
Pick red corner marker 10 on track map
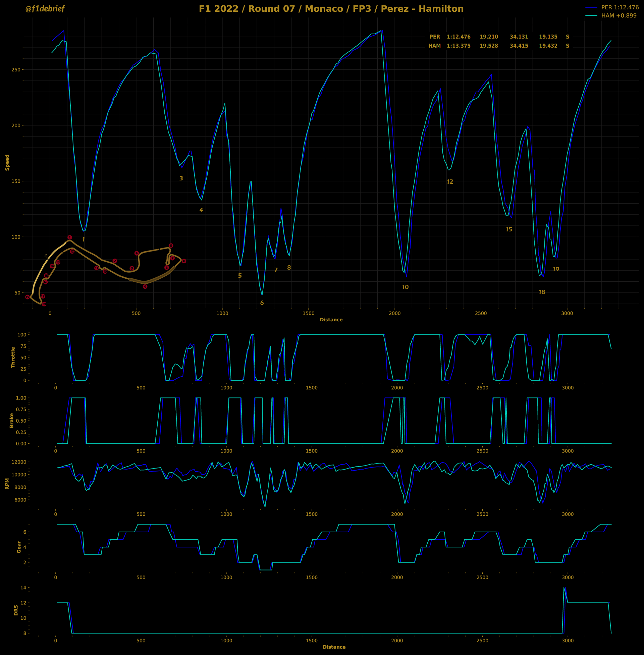pyautogui.click(x=105, y=272)
